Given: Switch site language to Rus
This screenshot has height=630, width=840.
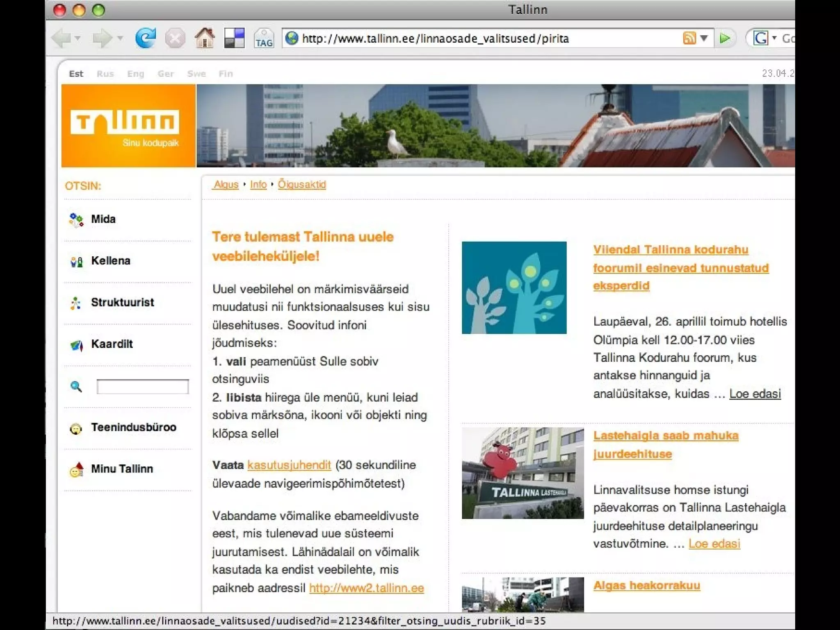Looking at the screenshot, I should point(105,74).
